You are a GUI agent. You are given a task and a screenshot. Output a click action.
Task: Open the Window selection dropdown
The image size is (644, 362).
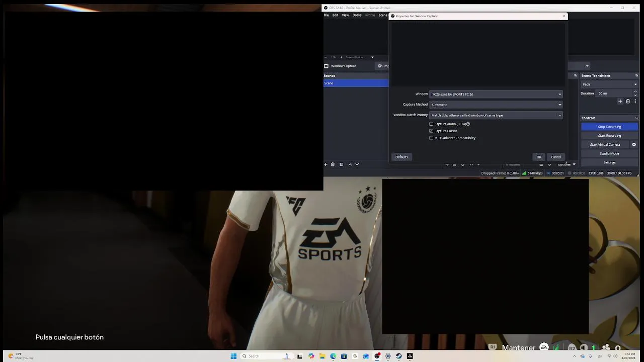pyautogui.click(x=496, y=94)
